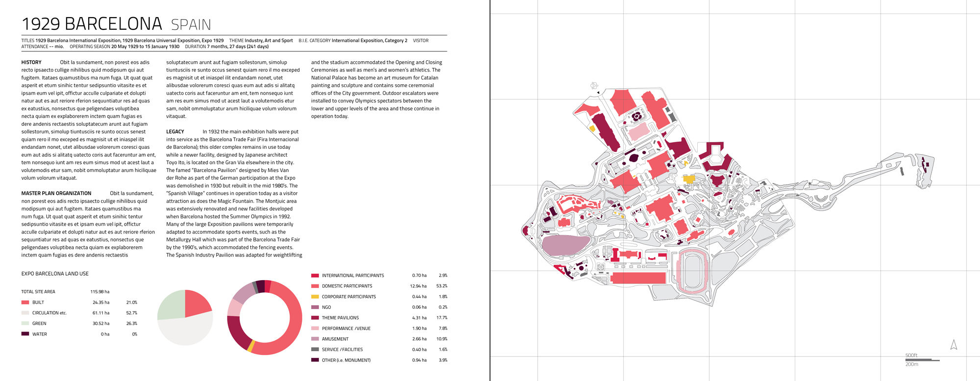
Task: Click the Built color swatch in land use
Action: pyautogui.click(x=25, y=302)
